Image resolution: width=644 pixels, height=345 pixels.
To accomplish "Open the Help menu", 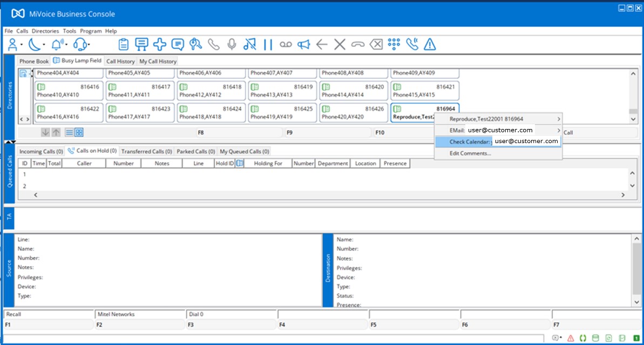I will coord(111,31).
